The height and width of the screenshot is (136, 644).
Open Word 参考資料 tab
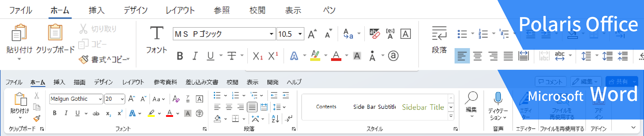click(x=165, y=82)
